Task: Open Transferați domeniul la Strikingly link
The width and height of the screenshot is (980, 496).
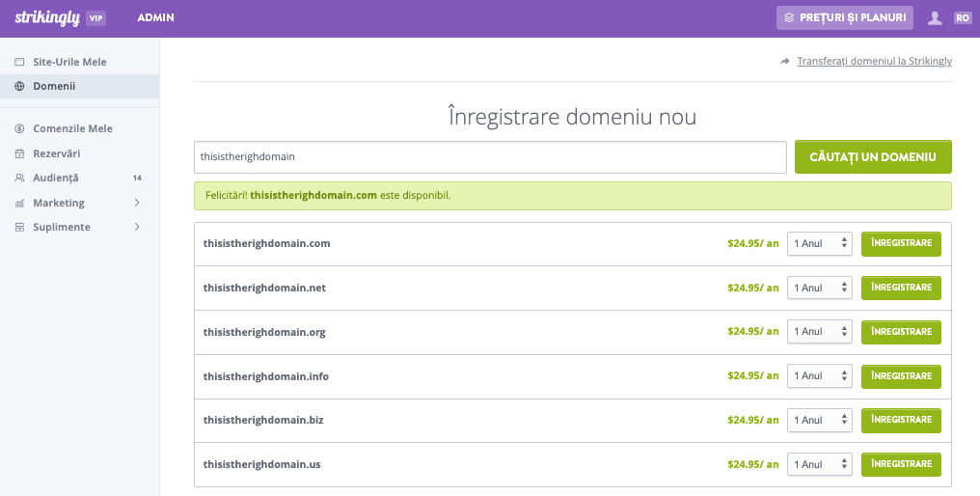Action: click(x=874, y=61)
